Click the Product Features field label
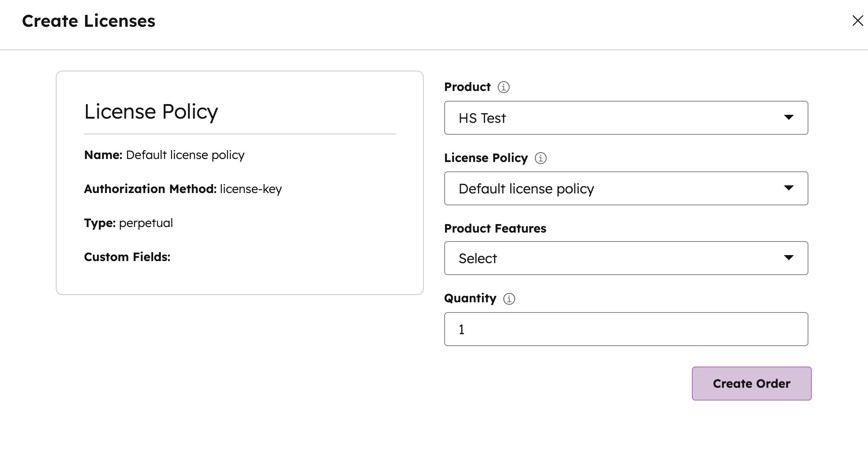The image size is (868, 449). pos(495,229)
